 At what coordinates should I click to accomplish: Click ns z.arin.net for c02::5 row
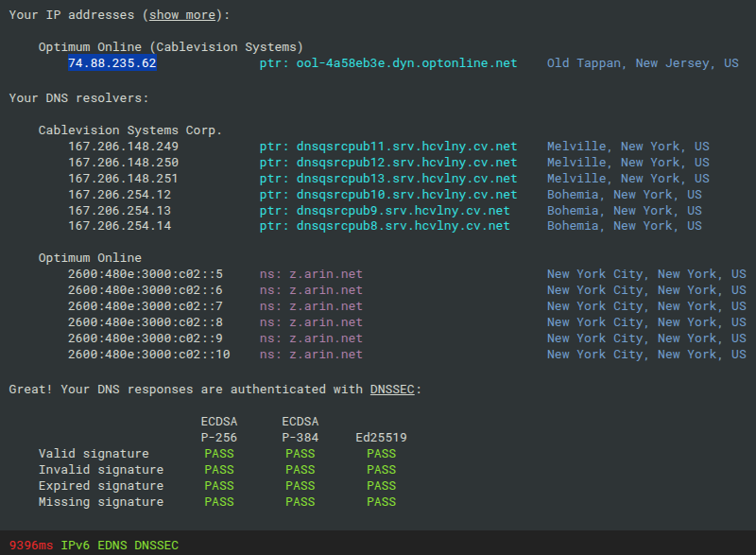coord(311,274)
